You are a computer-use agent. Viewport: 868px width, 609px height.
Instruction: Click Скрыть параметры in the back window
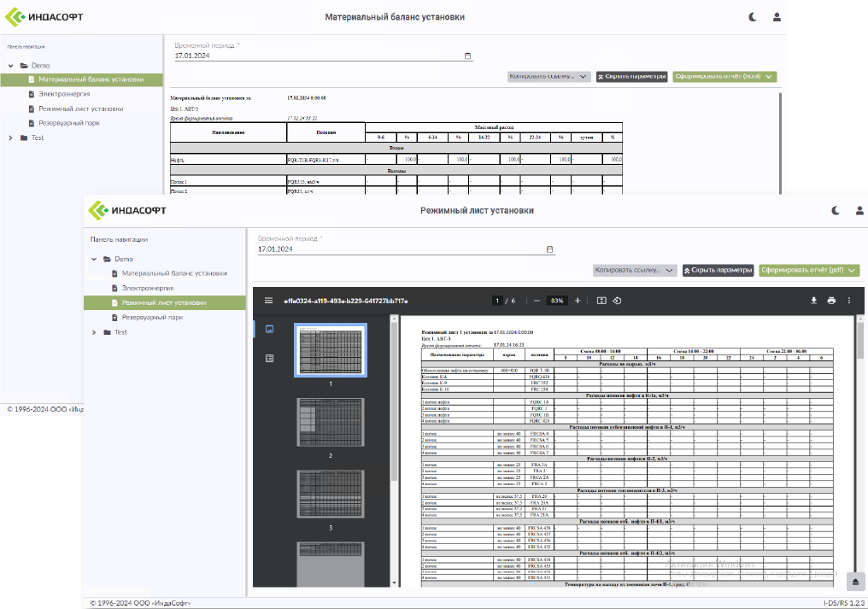coord(631,76)
